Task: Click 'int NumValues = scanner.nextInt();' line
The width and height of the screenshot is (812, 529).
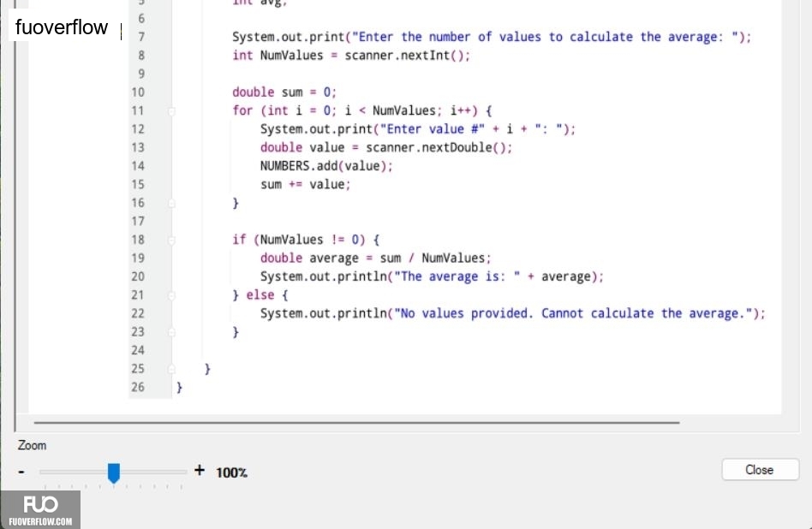Action: [351, 56]
